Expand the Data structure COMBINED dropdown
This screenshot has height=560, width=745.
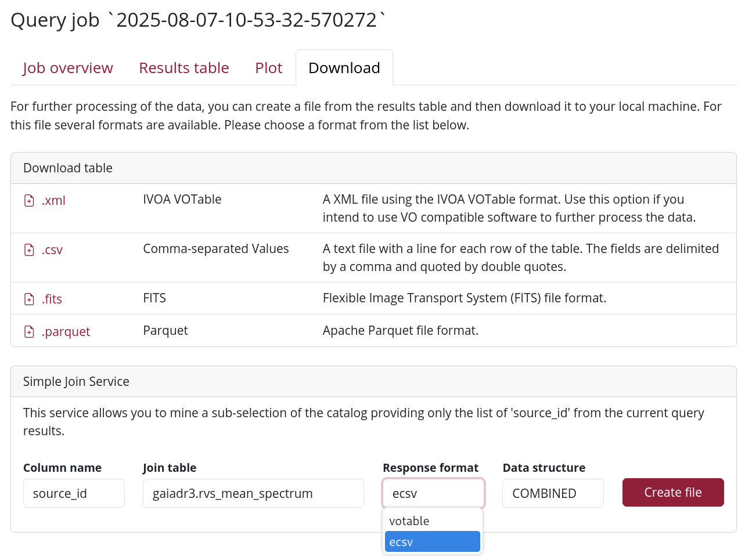(553, 493)
